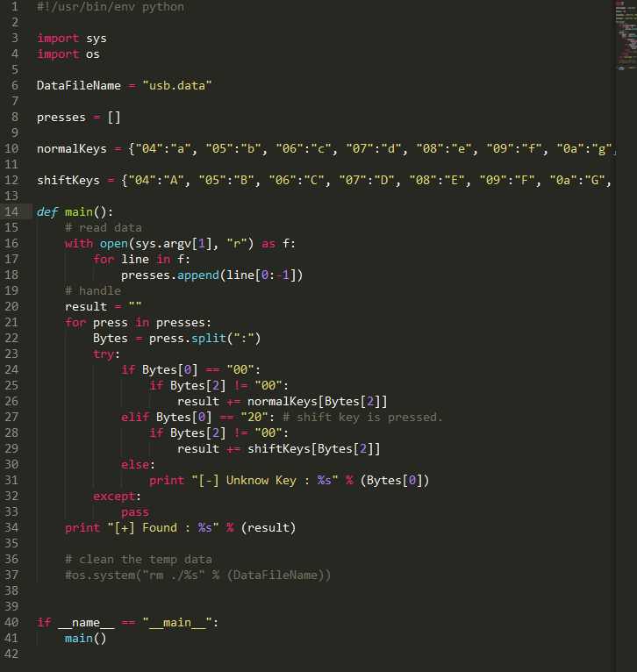Click the minimap code preview
Image resolution: width=637 pixels, height=672 pixels.
tap(626, 36)
